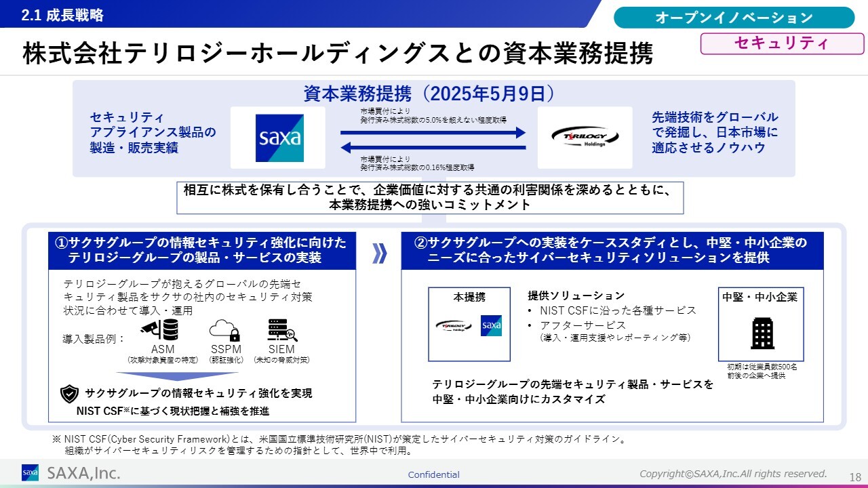Click the slide title 株式会社テリロジーホールディングスとの資本業務提携

pos(338,54)
